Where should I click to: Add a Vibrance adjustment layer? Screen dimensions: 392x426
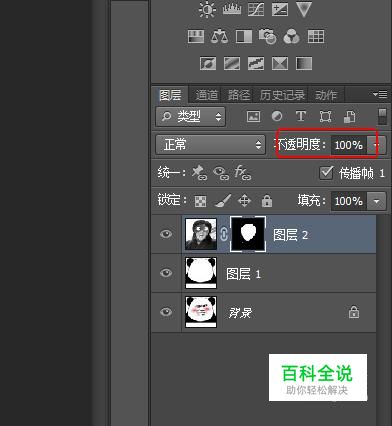(x=304, y=9)
